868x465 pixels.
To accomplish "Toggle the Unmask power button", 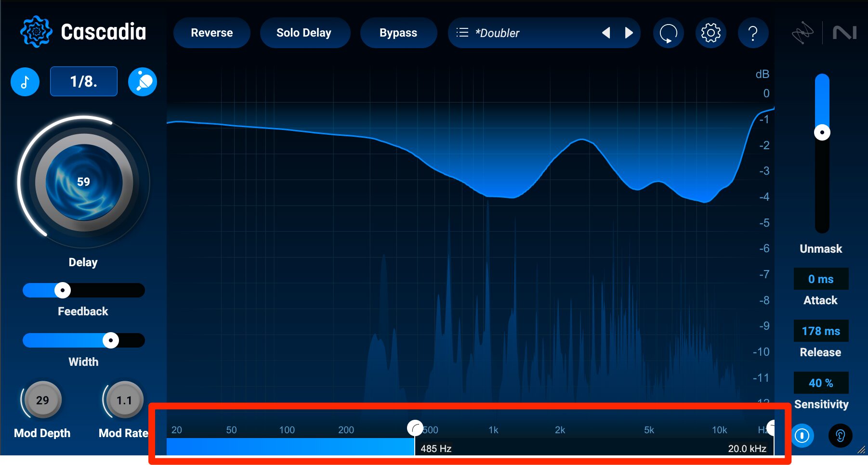I will [802, 436].
